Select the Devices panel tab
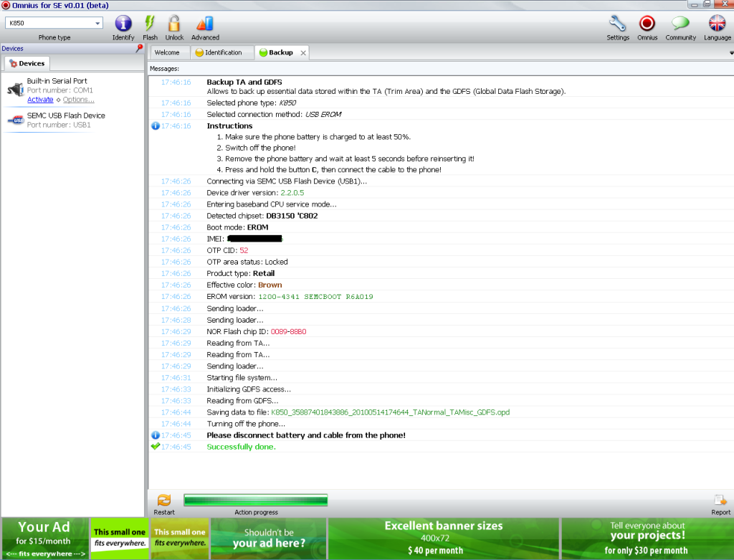The width and height of the screenshot is (734, 560). click(x=27, y=63)
